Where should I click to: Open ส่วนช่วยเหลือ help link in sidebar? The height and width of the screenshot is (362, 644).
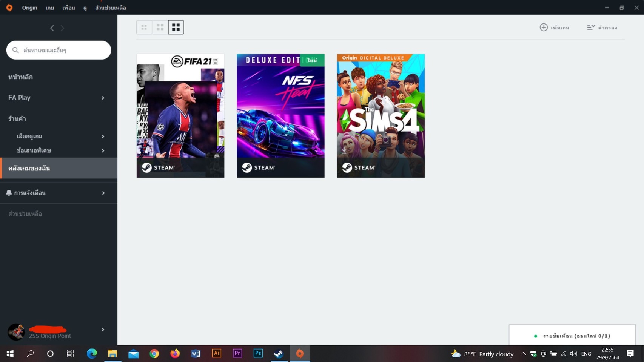click(x=25, y=214)
